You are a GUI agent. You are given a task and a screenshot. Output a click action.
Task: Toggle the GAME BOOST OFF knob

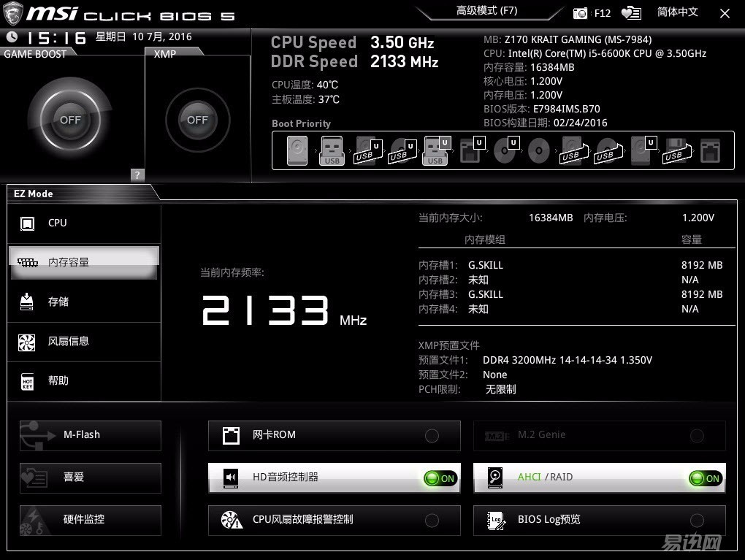[x=70, y=120]
